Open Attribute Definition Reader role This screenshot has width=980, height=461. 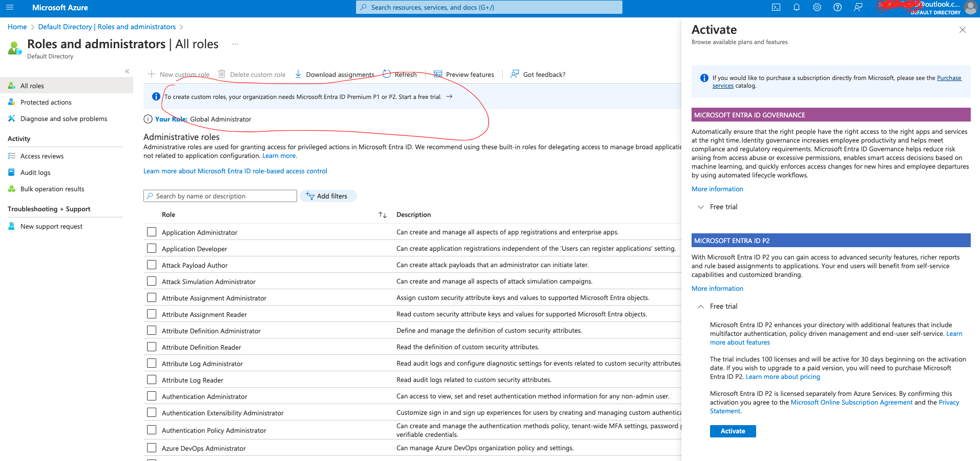[x=201, y=347]
